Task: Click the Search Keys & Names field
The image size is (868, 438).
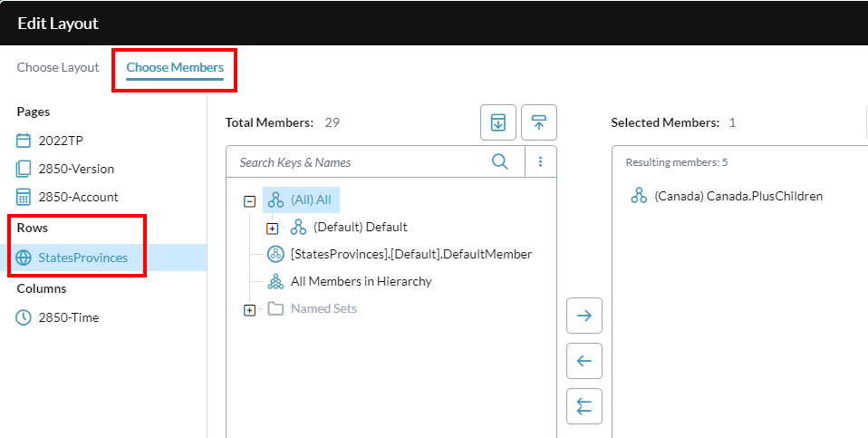Action: [360, 162]
